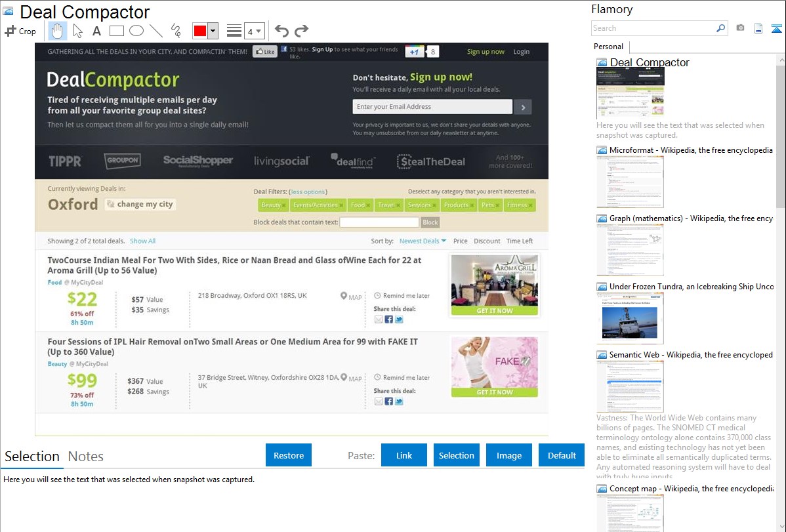Click the Facebook share icon for IPL Hair Removal deal
The width and height of the screenshot is (786, 532).
point(389,401)
